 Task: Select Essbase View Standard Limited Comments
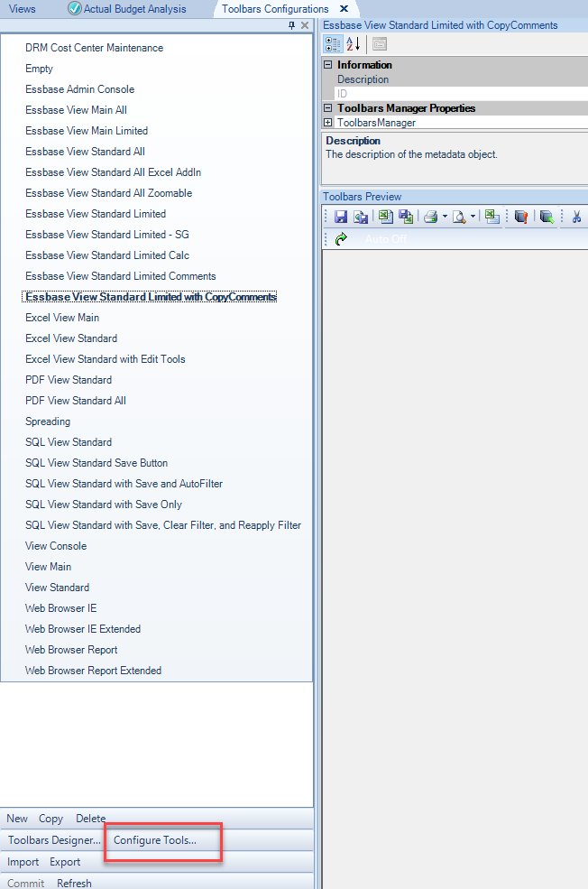pyautogui.click(x=121, y=276)
